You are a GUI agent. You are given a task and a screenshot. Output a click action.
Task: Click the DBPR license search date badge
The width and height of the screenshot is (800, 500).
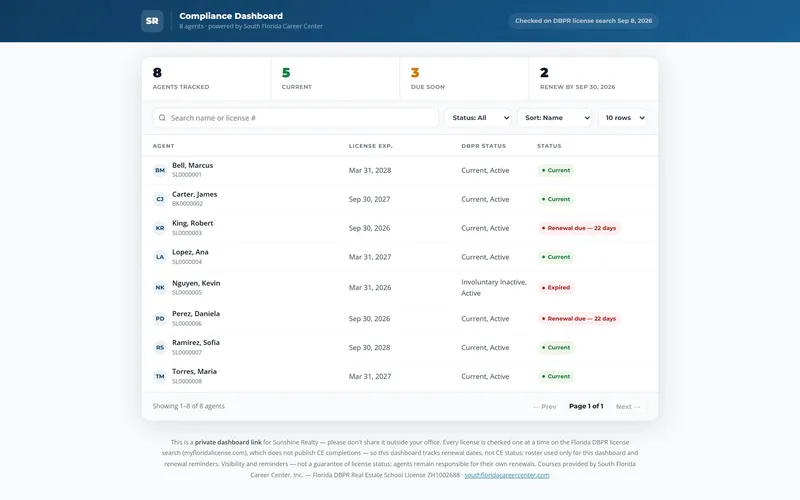coord(583,21)
